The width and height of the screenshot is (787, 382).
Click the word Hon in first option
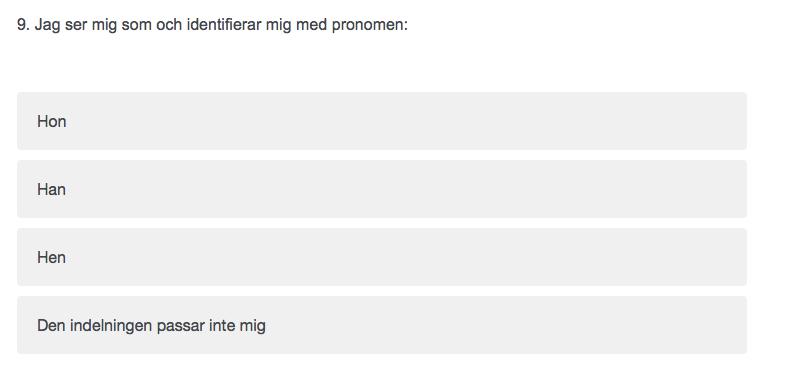click(x=52, y=121)
